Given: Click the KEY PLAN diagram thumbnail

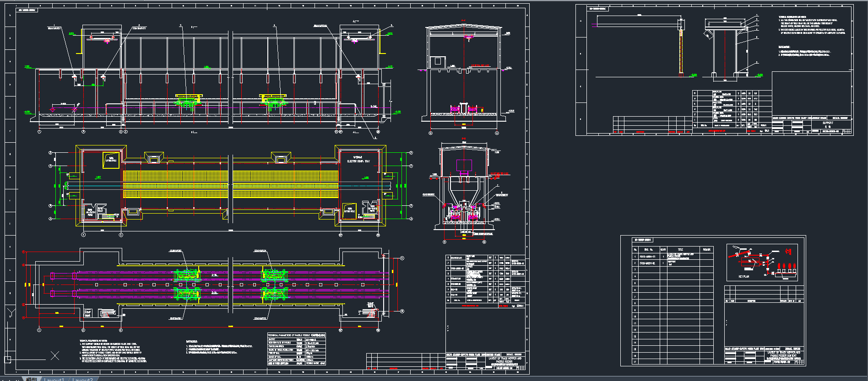Looking at the screenshot, I should pos(762,262).
